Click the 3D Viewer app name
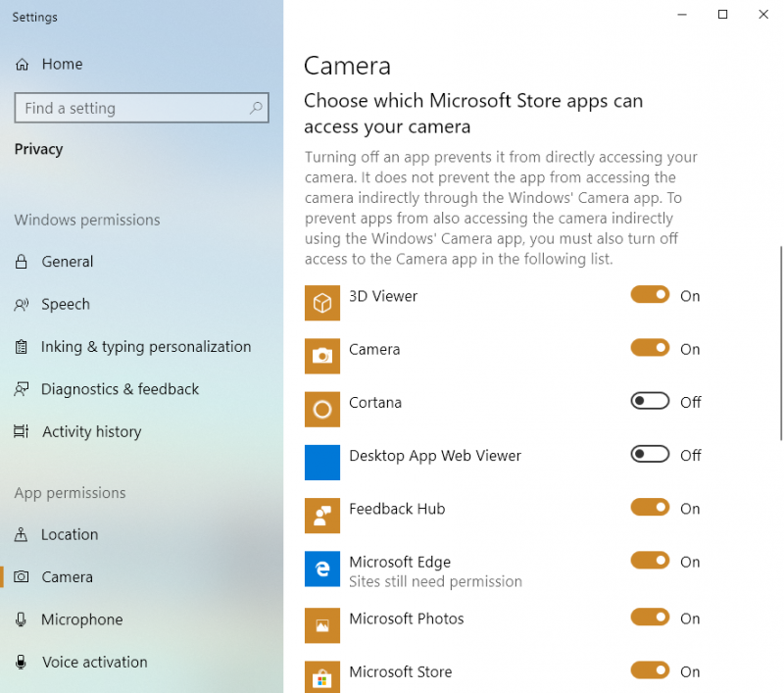The height and width of the screenshot is (693, 784). [383, 296]
